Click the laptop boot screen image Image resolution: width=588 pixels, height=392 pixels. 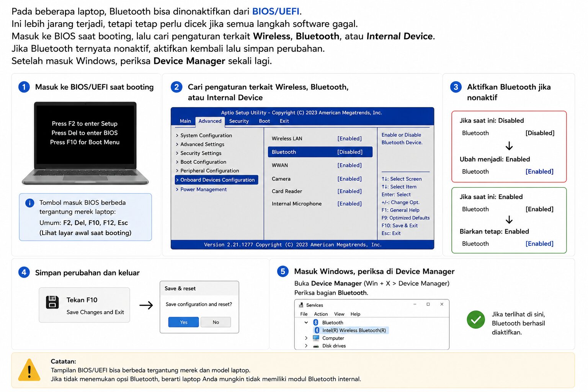click(x=85, y=143)
